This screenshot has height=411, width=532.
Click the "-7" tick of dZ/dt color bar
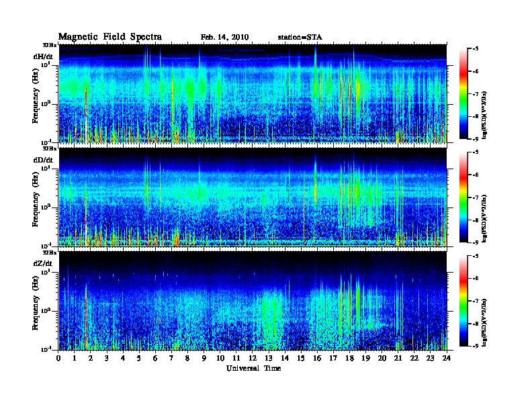tap(476, 301)
